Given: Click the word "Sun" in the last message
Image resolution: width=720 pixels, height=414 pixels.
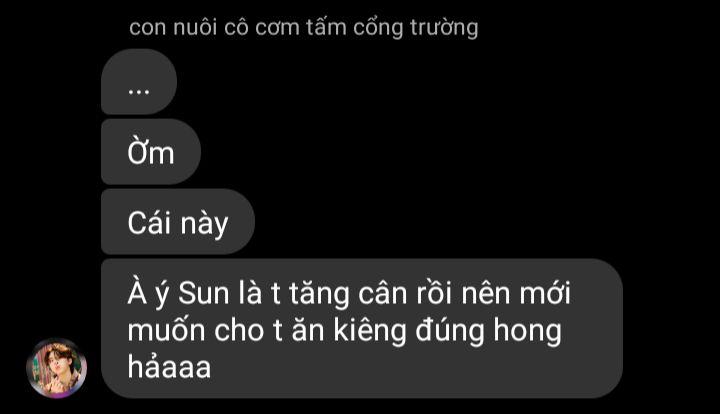Looking at the screenshot, I should 203,293.
